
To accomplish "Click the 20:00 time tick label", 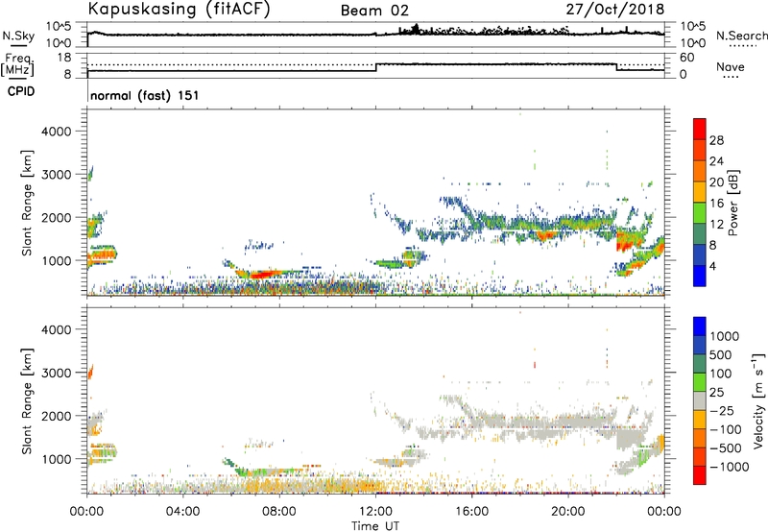I will (568, 512).
